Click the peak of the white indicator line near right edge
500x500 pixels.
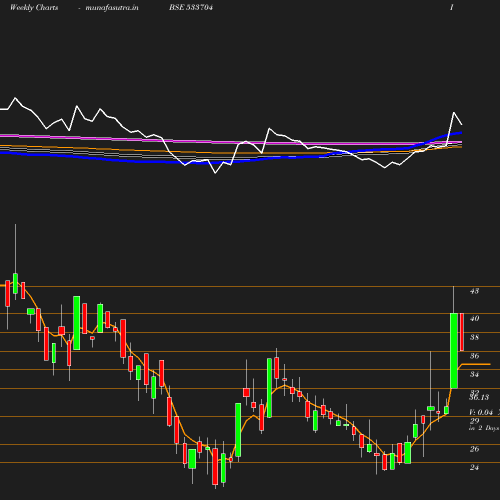pos(454,113)
